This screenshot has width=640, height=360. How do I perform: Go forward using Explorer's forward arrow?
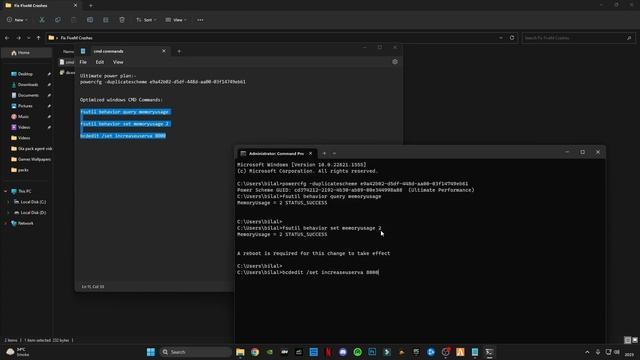pyautogui.click(x=18, y=38)
